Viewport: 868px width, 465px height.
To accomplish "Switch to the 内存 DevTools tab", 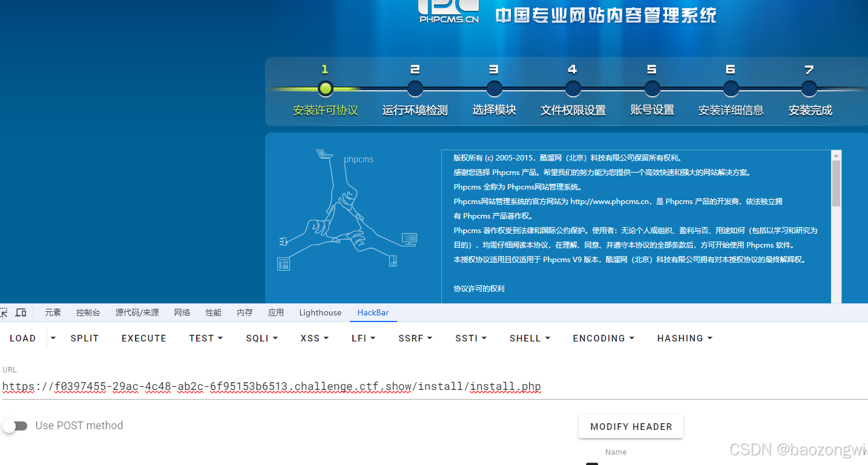I will pyautogui.click(x=245, y=312).
